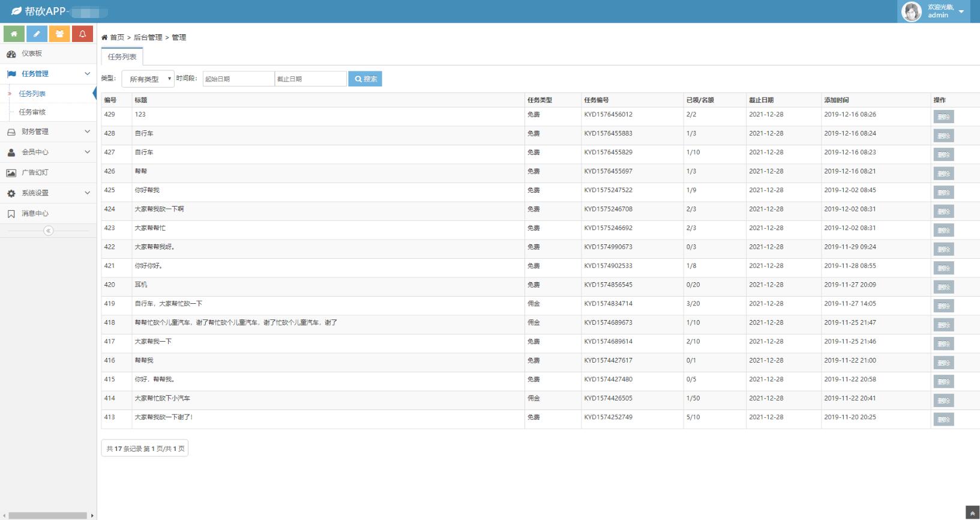
Task: Click added time 2019-11-20 20:25
Action: (x=850, y=417)
